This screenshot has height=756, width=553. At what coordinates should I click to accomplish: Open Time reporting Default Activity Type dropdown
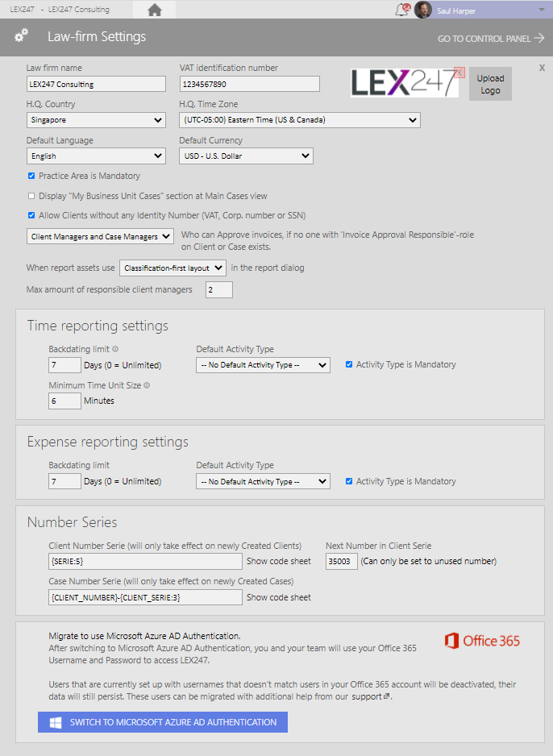coord(263,365)
